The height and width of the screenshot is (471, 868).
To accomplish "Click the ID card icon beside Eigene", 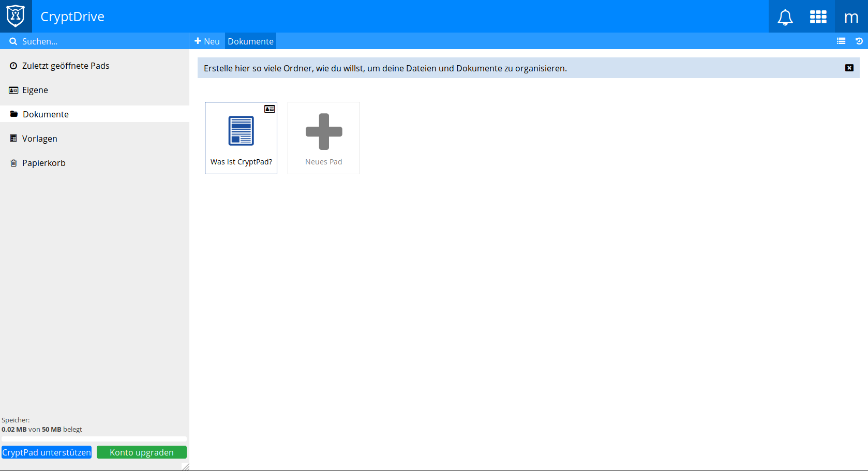I will point(13,90).
